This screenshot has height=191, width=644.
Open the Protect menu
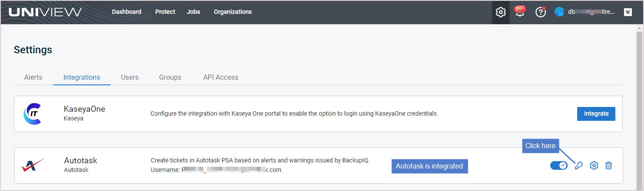click(165, 12)
